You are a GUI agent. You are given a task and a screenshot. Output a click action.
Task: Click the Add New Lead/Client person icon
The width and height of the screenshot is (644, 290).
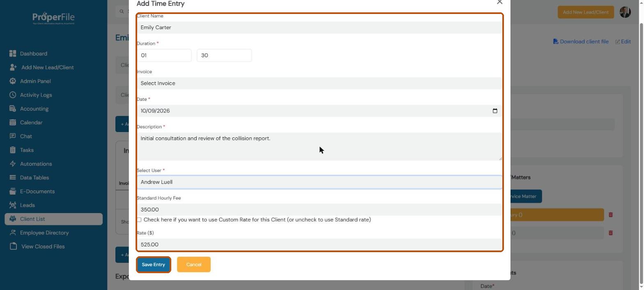13,67
